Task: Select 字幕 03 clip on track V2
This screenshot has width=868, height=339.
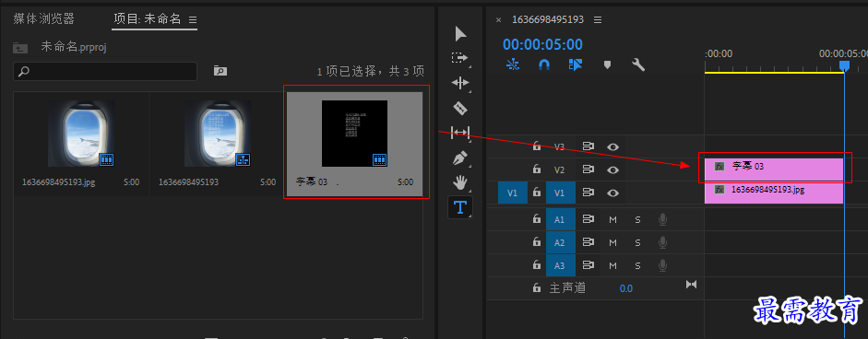Action: [x=773, y=169]
